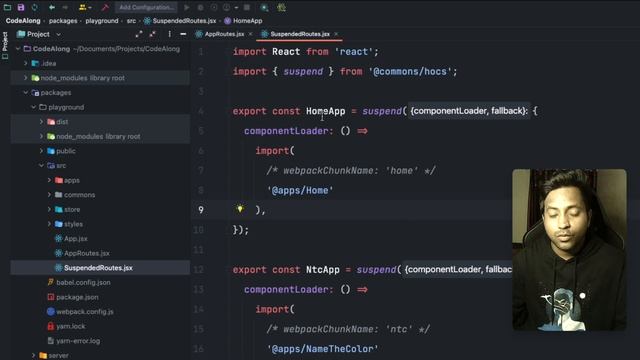Click the '@apps/NameTheColor' import string

(x=322, y=349)
